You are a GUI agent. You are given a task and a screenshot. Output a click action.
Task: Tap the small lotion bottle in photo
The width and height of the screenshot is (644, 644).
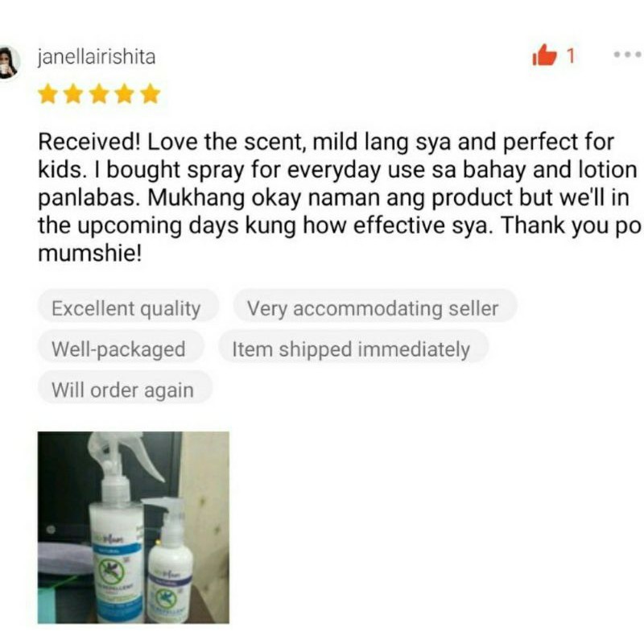[x=168, y=560]
